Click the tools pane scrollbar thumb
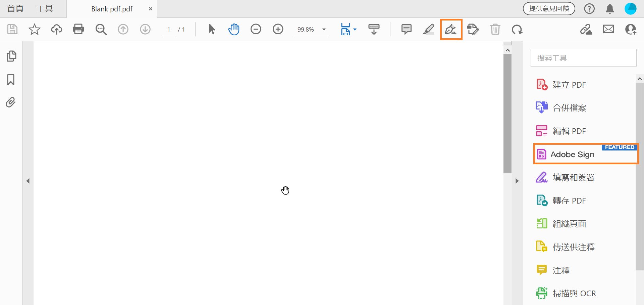 point(640,176)
